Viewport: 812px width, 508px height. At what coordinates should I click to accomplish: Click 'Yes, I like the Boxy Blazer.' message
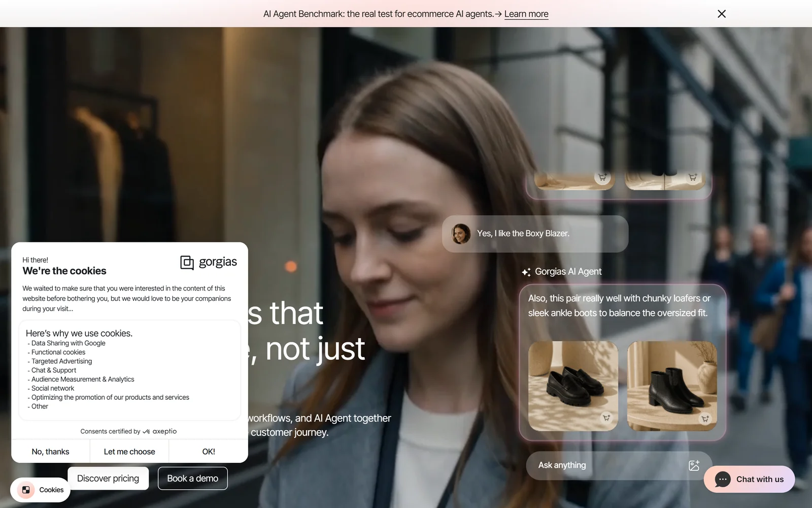(523, 234)
